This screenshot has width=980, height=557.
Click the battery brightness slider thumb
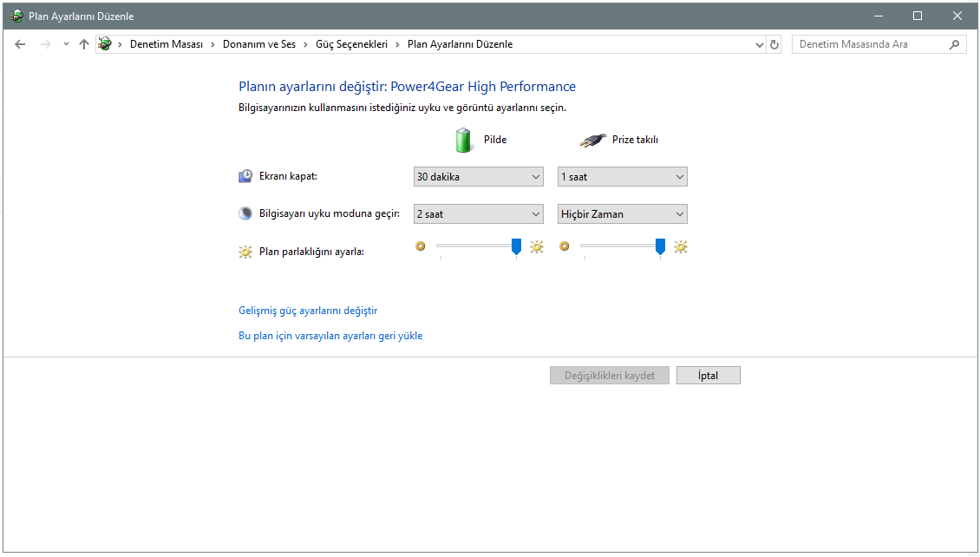pos(516,247)
